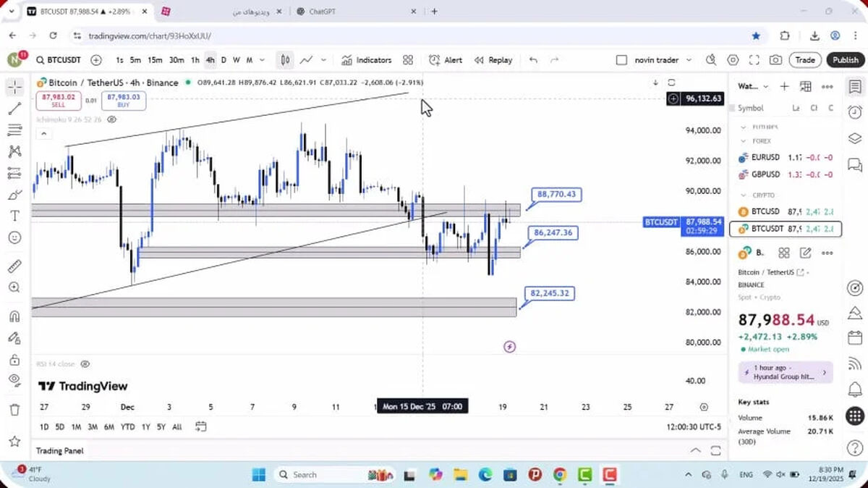Collapse the indicator legend arrow
The image size is (868, 488).
(43, 133)
